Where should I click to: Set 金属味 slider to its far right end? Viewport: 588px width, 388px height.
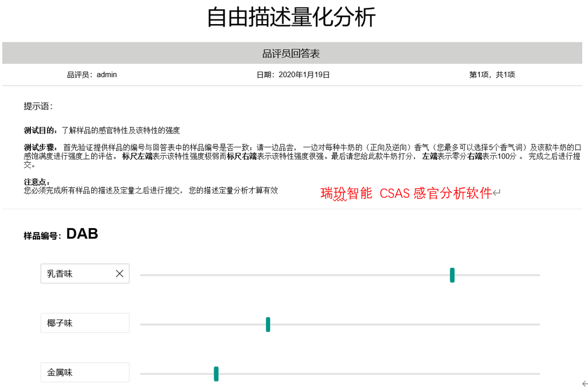[539, 374]
